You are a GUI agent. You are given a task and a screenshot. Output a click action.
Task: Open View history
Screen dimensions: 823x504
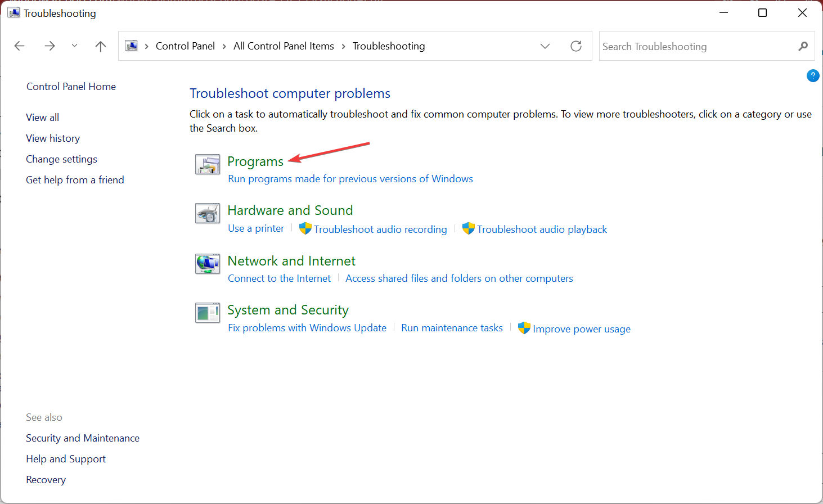point(53,138)
